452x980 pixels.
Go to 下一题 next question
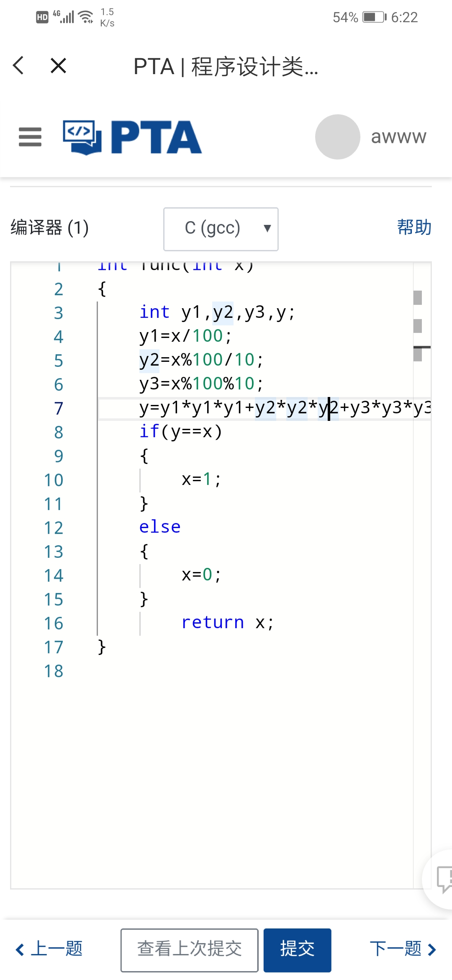tap(403, 949)
